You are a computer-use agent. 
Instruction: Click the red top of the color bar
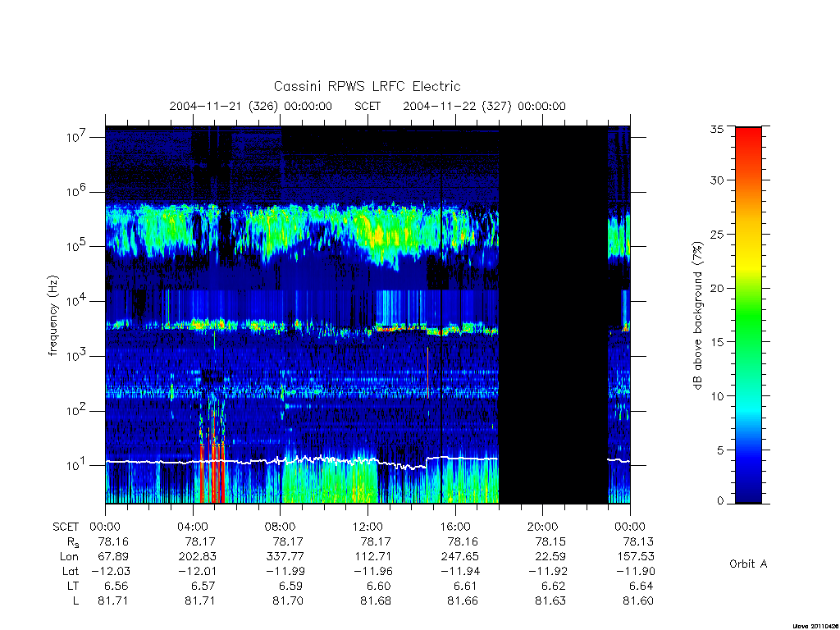tap(748, 139)
